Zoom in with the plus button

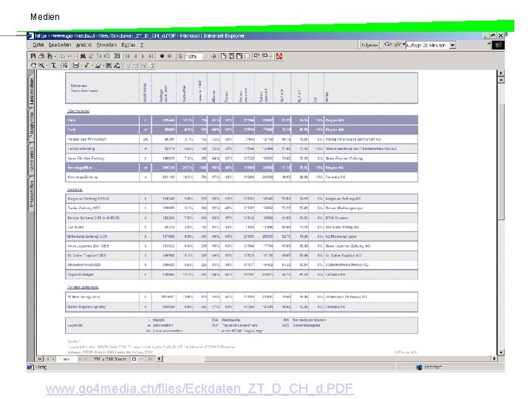(x=214, y=56)
